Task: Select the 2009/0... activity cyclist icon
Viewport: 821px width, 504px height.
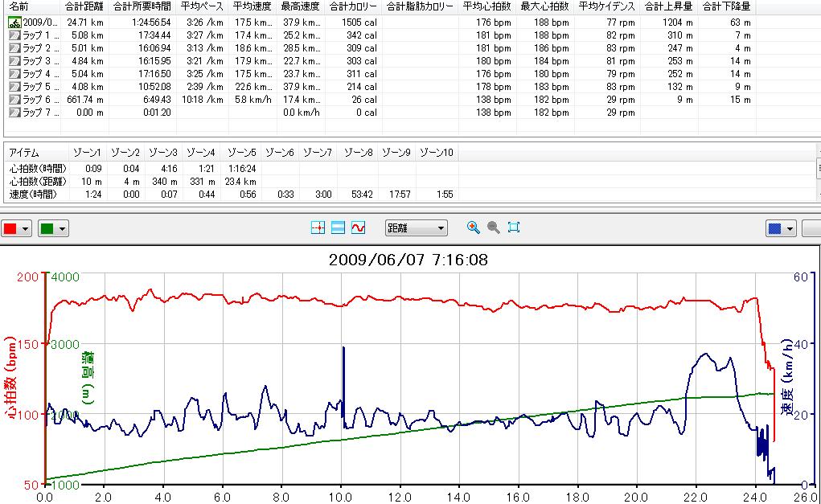Action: (14, 23)
